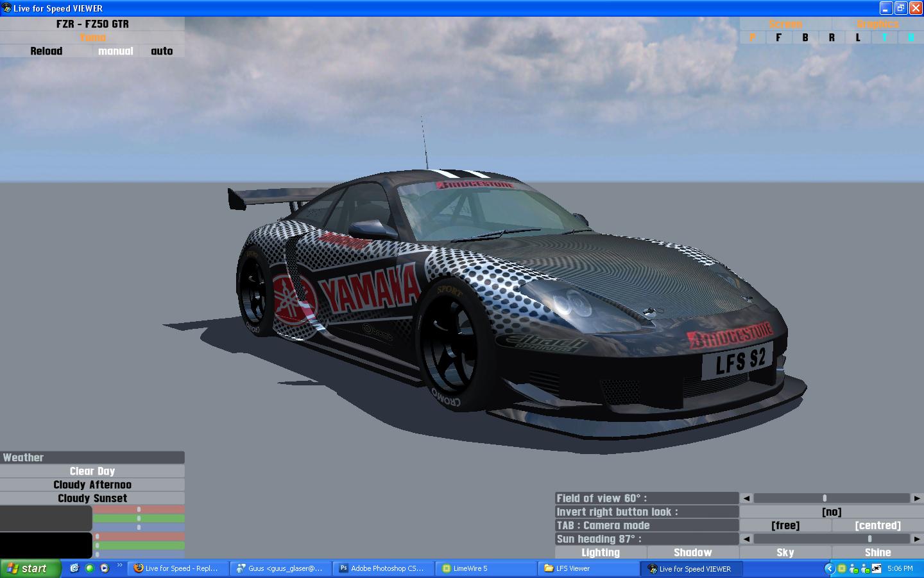
Task: Switch to Guus messenger taskbar window
Action: pyautogui.click(x=280, y=568)
